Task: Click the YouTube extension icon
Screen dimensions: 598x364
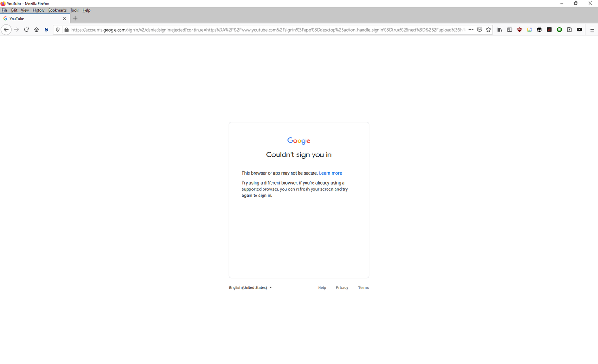Action: pos(579,29)
